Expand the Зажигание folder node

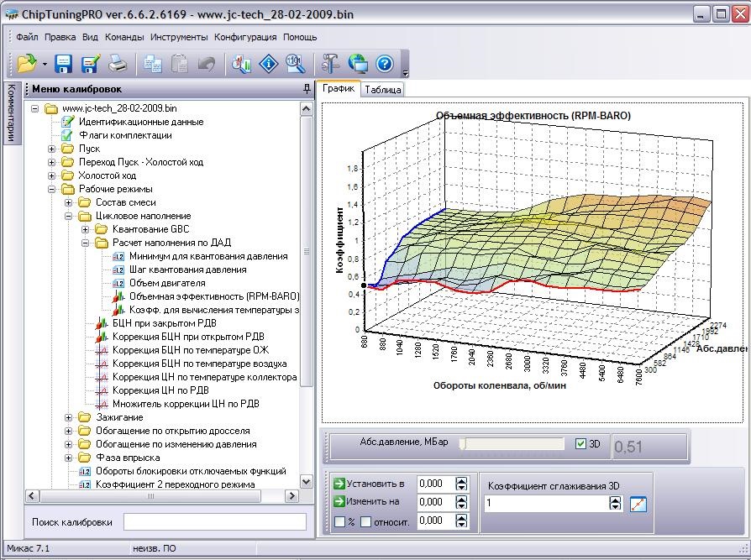(69, 417)
